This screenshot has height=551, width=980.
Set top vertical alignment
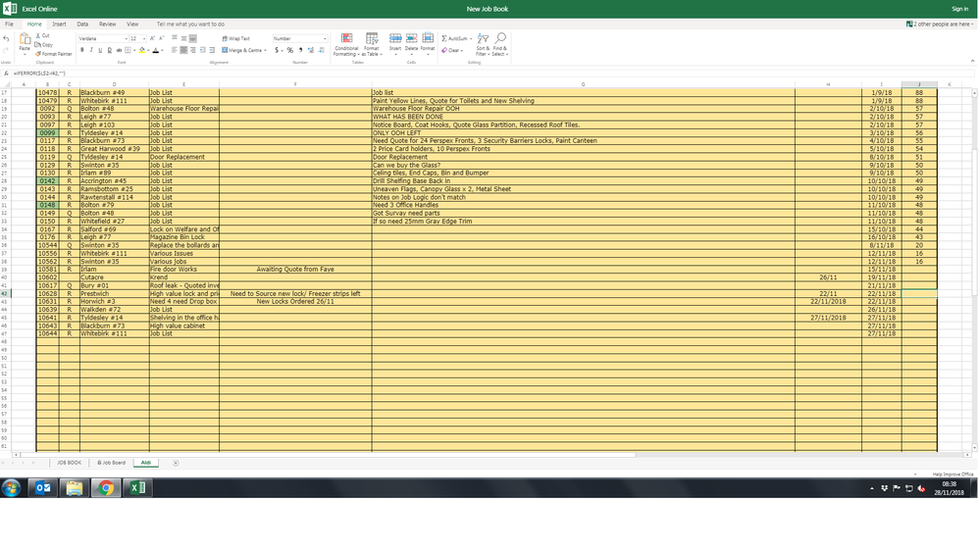(x=175, y=38)
